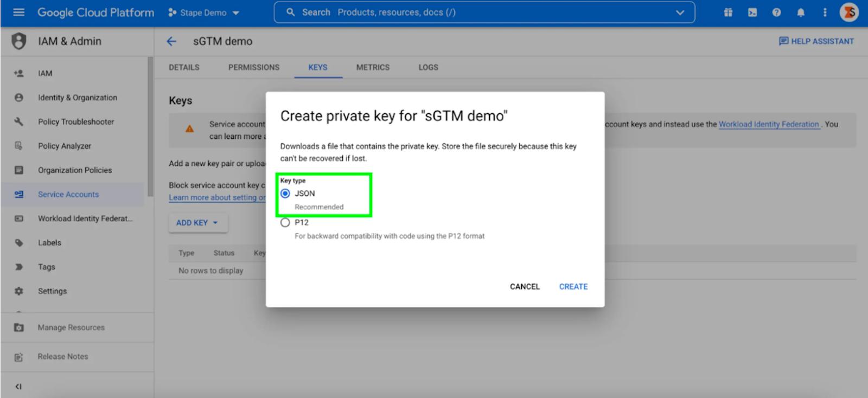Switch to the LOGS tab
This screenshot has width=868, height=398.
click(428, 67)
